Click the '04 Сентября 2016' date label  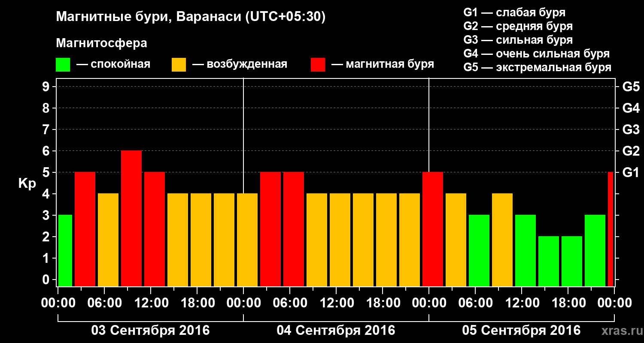click(x=336, y=331)
